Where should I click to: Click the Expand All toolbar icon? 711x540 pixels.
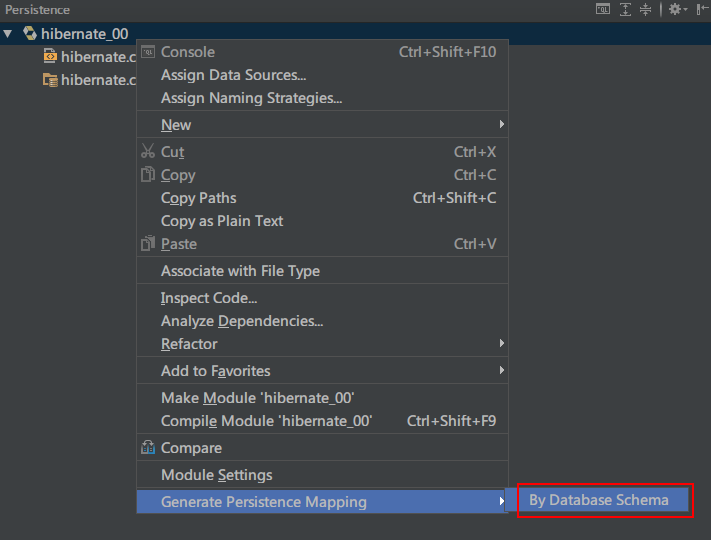coord(625,10)
